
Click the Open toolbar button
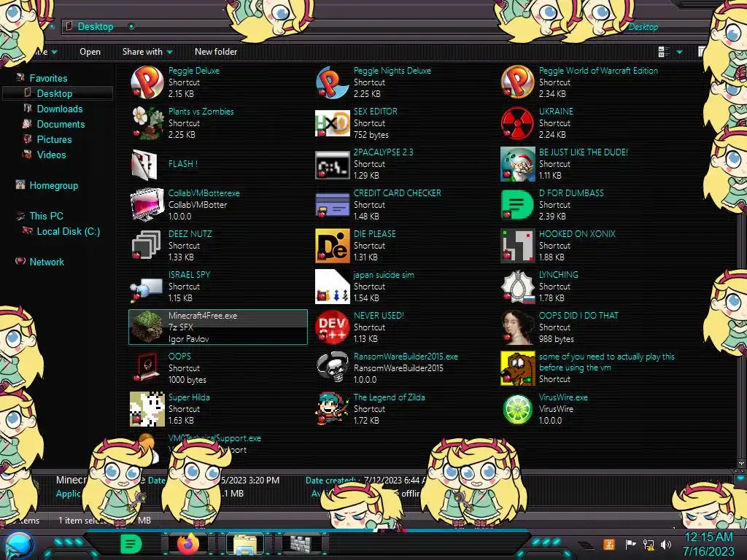[90, 52]
